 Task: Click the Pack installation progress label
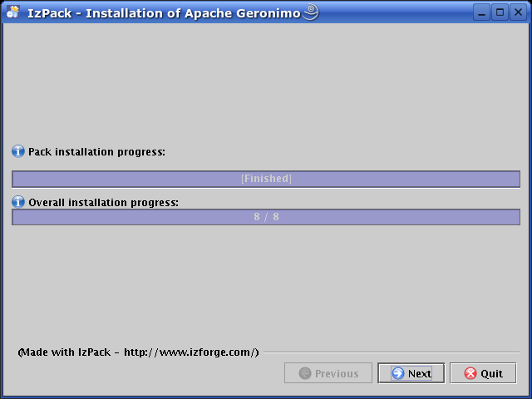[x=96, y=151]
